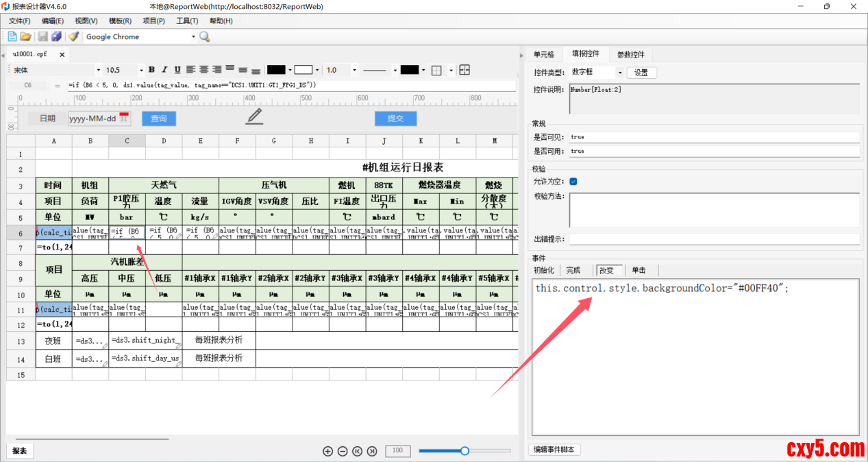Click the yyyy-MM-dd date input field
The height and width of the screenshot is (462, 868).
click(x=92, y=119)
